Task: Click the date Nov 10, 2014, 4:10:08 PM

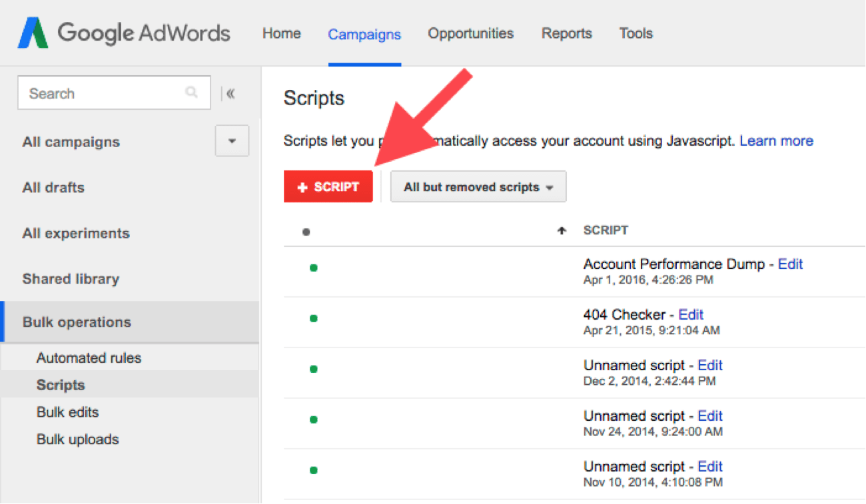Action: tap(653, 483)
